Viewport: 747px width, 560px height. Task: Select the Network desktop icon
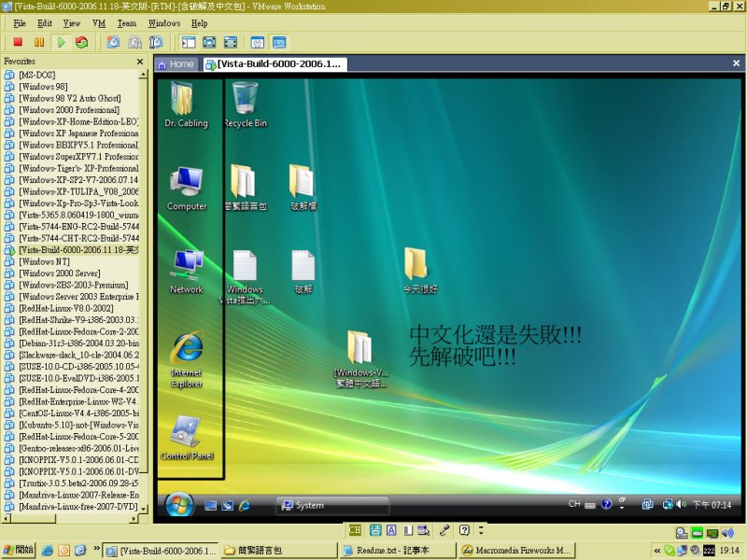(187, 272)
